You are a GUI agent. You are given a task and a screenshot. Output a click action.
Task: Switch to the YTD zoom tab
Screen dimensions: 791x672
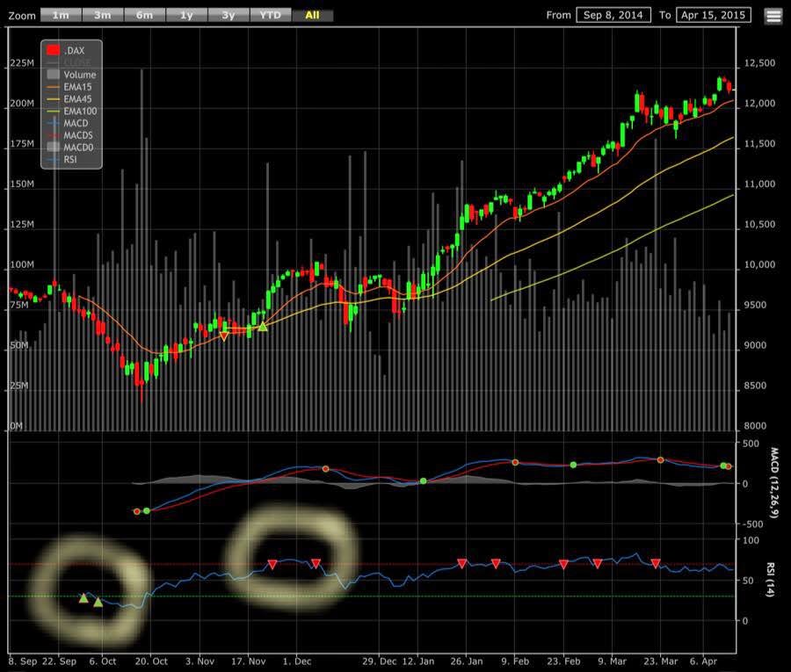point(270,15)
